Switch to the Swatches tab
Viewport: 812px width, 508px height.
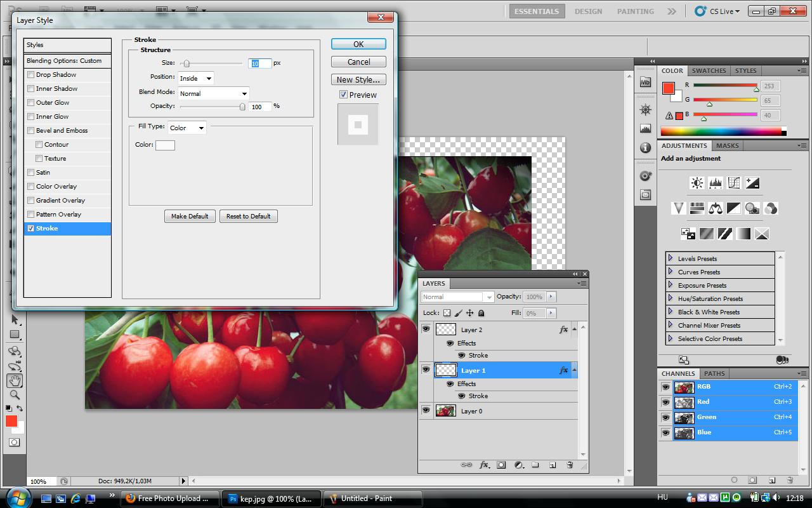coord(709,70)
